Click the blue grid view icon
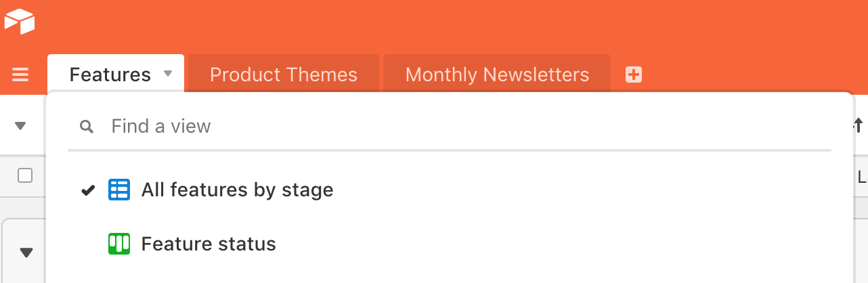The image size is (868, 283). (119, 190)
